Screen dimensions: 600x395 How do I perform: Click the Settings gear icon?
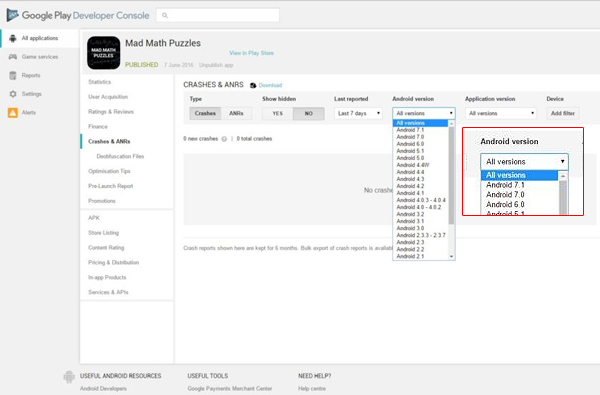pyautogui.click(x=13, y=94)
